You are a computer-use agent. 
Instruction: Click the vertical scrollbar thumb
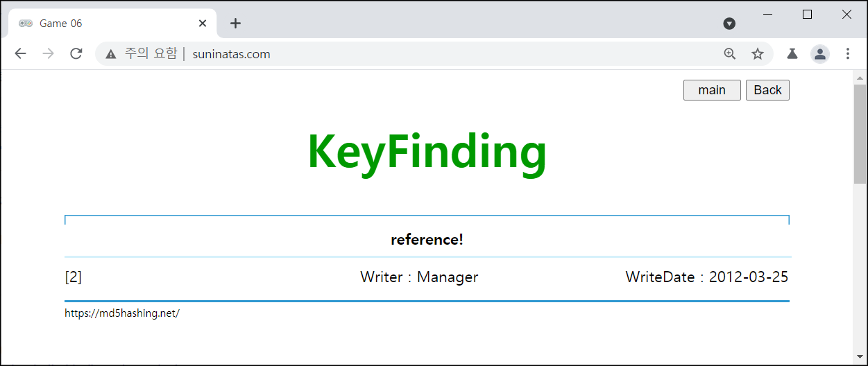(x=860, y=134)
